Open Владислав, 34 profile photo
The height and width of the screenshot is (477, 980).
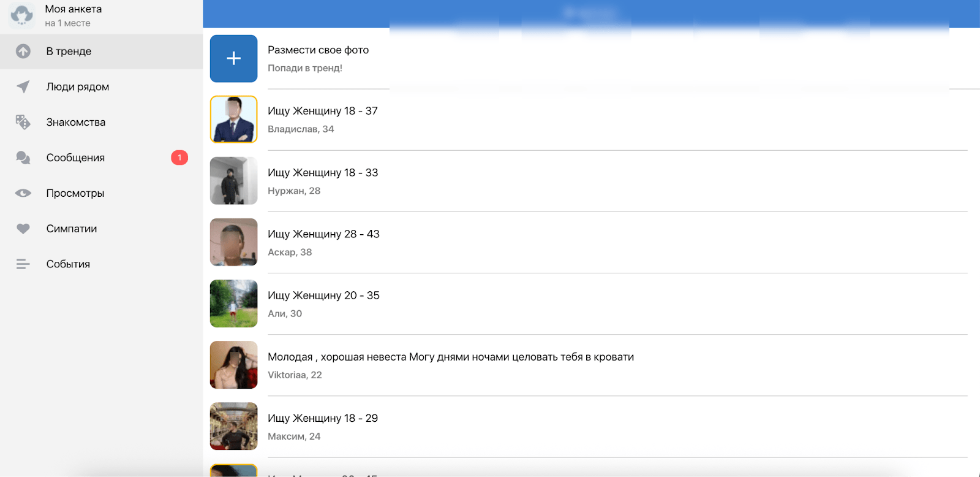pyautogui.click(x=233, y=120)
